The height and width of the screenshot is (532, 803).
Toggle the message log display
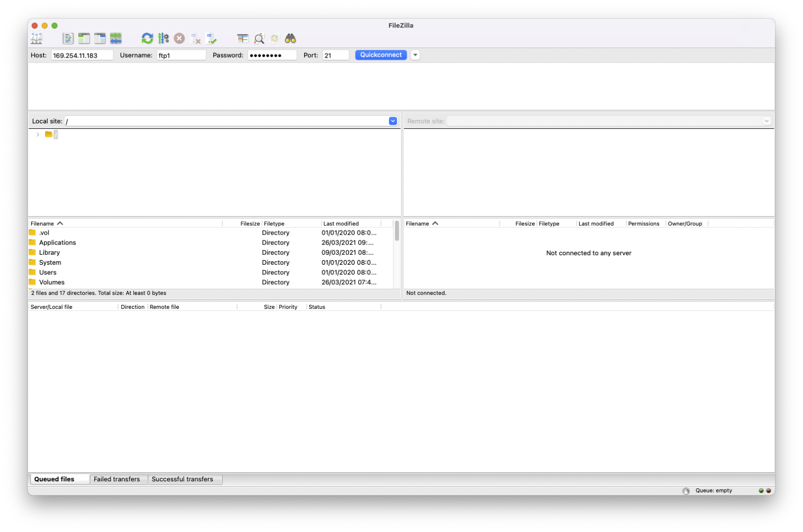click(x=68, y=39)
